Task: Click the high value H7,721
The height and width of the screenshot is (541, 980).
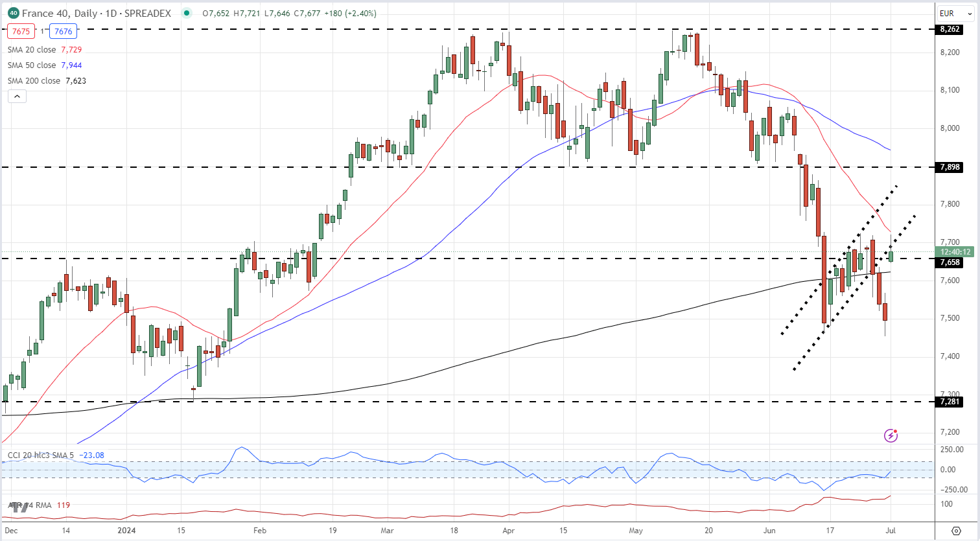Action: pyautogui.click(x=246, y=13)
